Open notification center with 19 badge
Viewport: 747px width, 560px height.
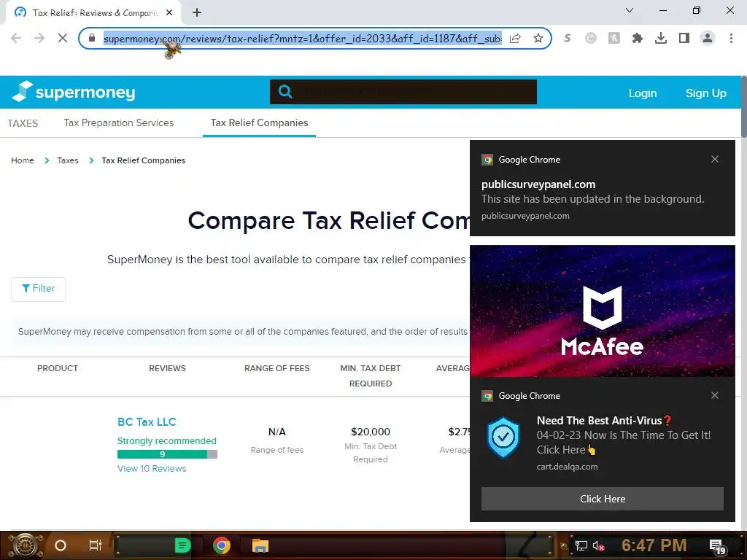point(717,547)
